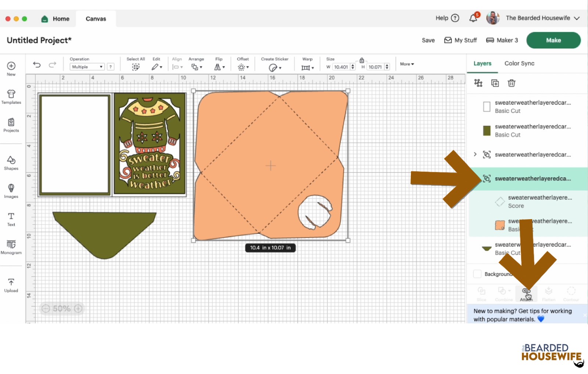Image resolution: width=588 pixels, height=374 pixels.
Task: Switch to the Color Sync tab
Action: (x=519, y=63)
